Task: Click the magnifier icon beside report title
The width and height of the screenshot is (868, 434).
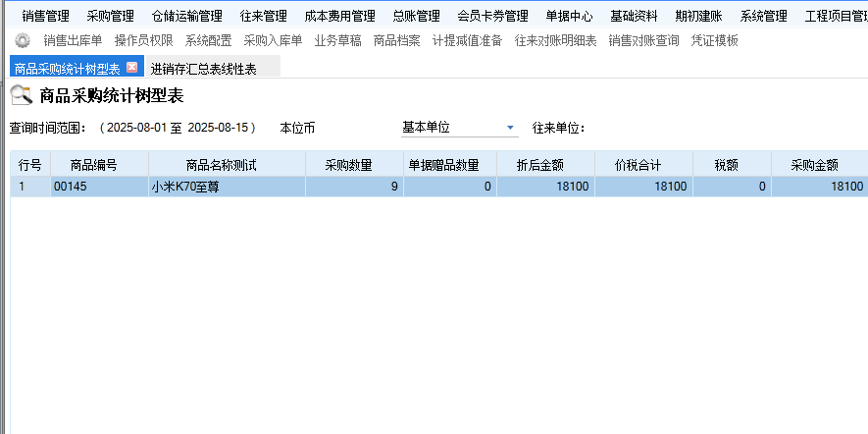Action: pyautogui.click(x=21, y=96)
